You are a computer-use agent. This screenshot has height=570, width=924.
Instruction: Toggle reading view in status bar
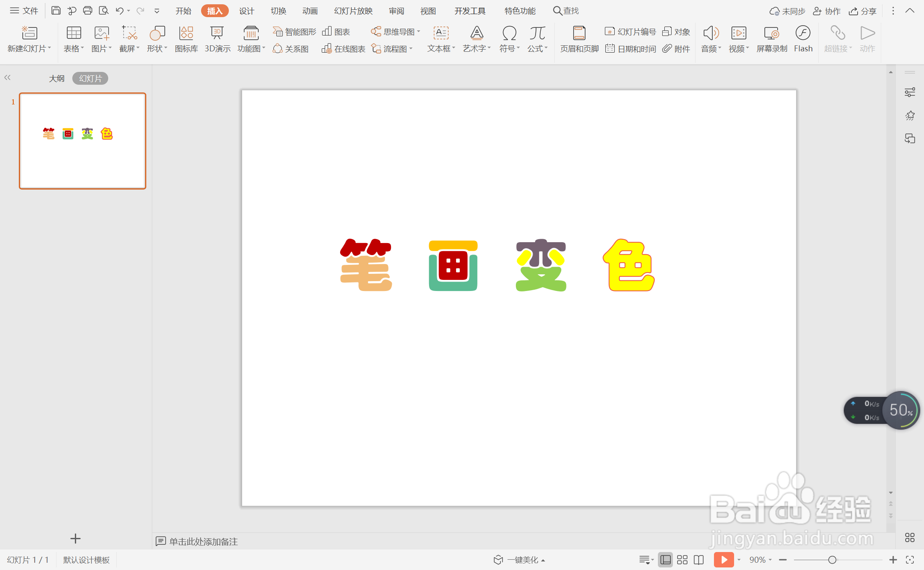[x=699, y=560]
